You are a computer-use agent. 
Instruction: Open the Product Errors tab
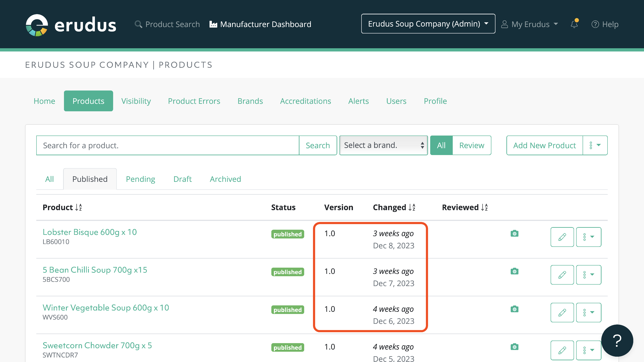click(194, 101)
